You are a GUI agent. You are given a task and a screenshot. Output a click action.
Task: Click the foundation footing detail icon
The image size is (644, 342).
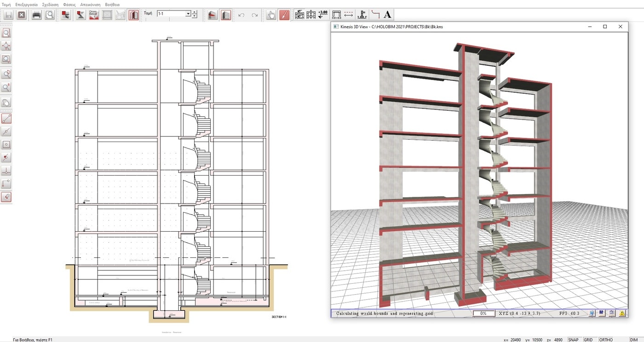[x=362, y=15]
